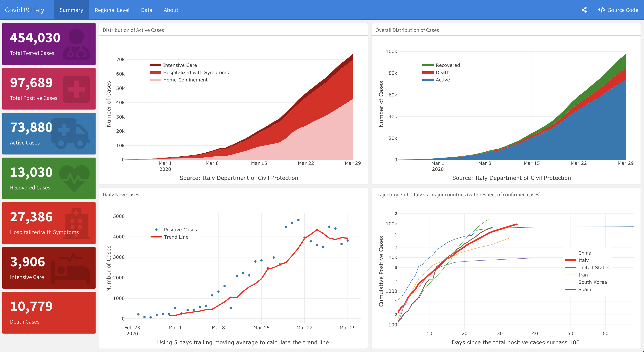This screenshot has width=644, height=352.
Task: Click the ambulance icon on Active Cases
Action: pos(70,133)
